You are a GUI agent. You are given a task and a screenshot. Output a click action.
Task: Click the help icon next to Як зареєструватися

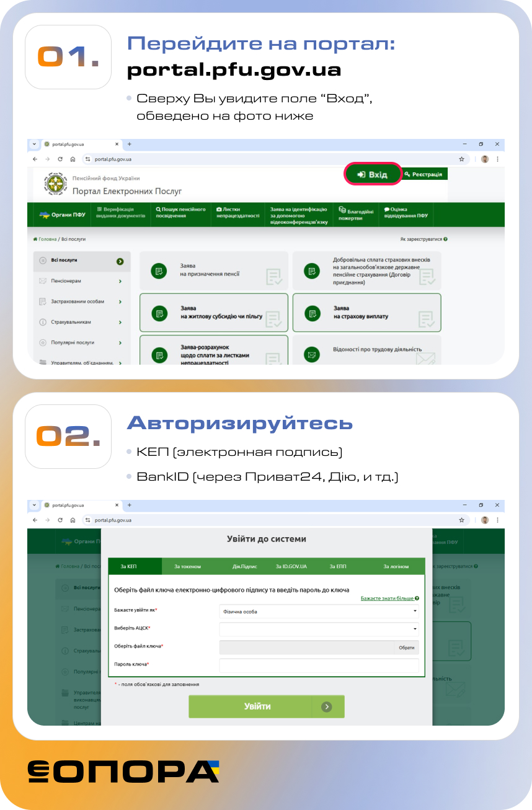pyautogui.click(x=446, y=239)
